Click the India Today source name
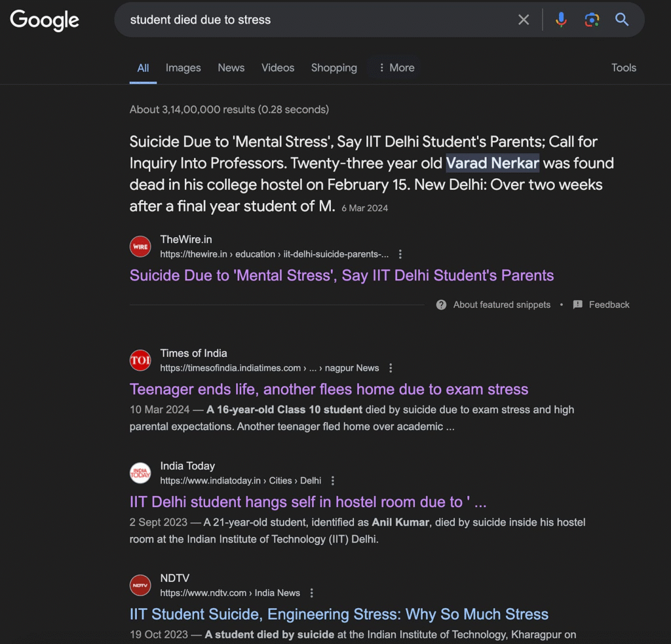 [x=187, y=466]
